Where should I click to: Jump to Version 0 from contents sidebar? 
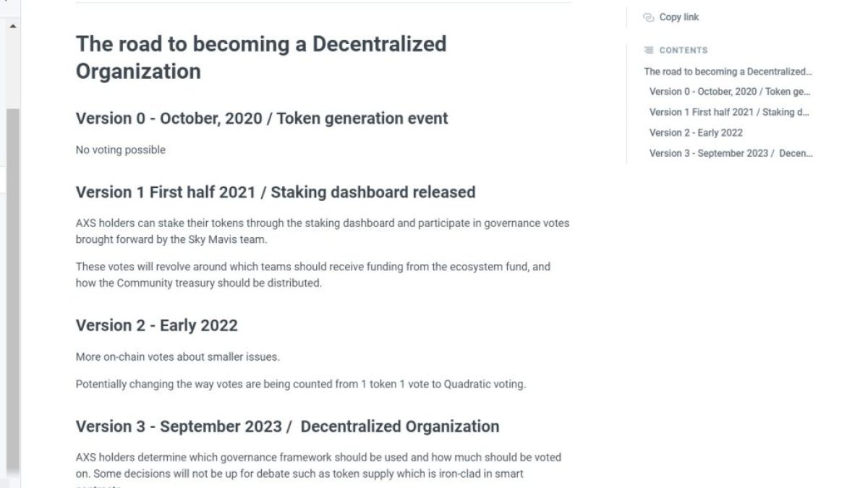(730, 92)
